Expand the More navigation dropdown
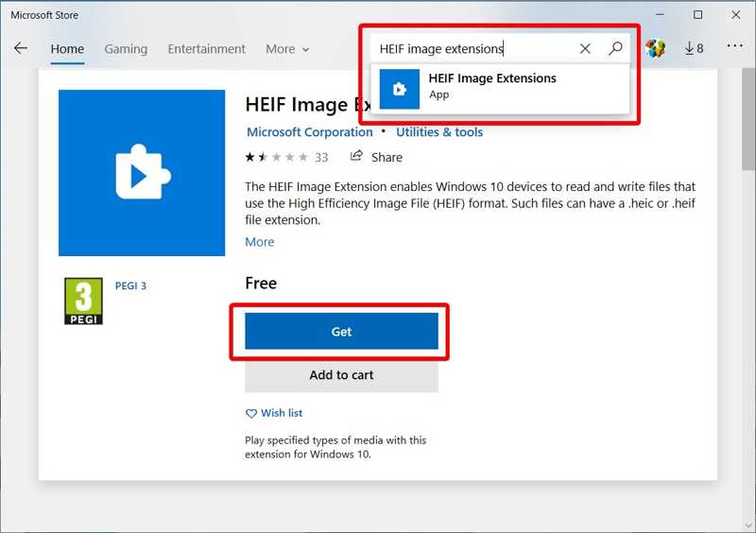 [287, 49]
